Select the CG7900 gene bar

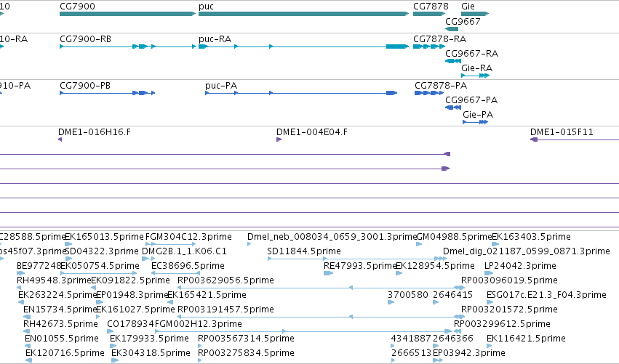tap(127, 14)
